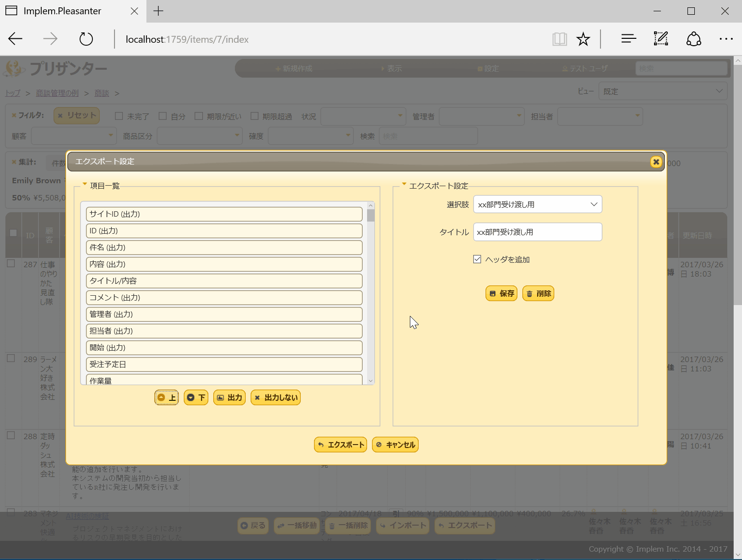The width and height of the screenshot is (742, 560).
Task: Click the 商談管理の例 breadcrumb link
Action: click(57, 93)
